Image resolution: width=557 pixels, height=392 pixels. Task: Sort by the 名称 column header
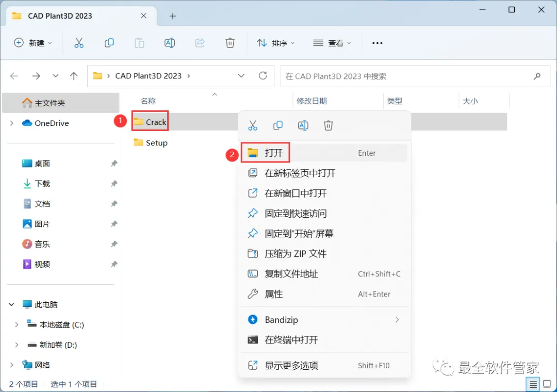coord(148,101)
